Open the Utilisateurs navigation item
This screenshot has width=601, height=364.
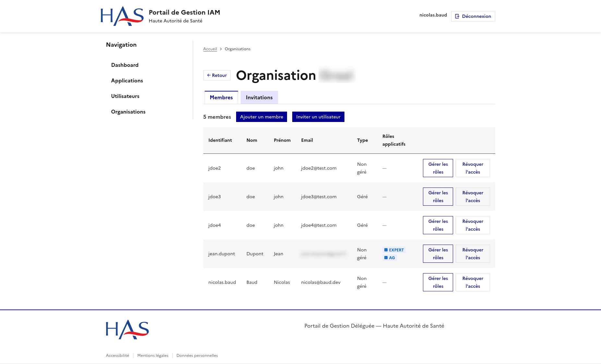[125, 96]
